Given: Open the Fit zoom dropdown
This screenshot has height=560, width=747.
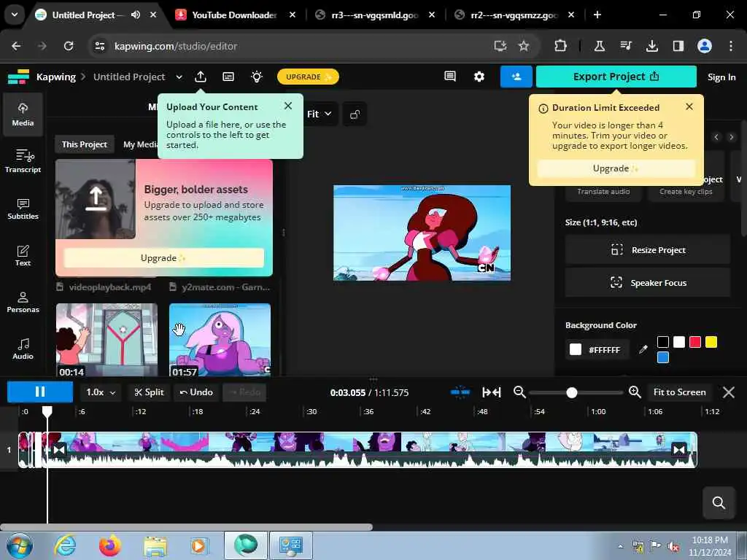Looking at the screenshot, I should [320, 114].
